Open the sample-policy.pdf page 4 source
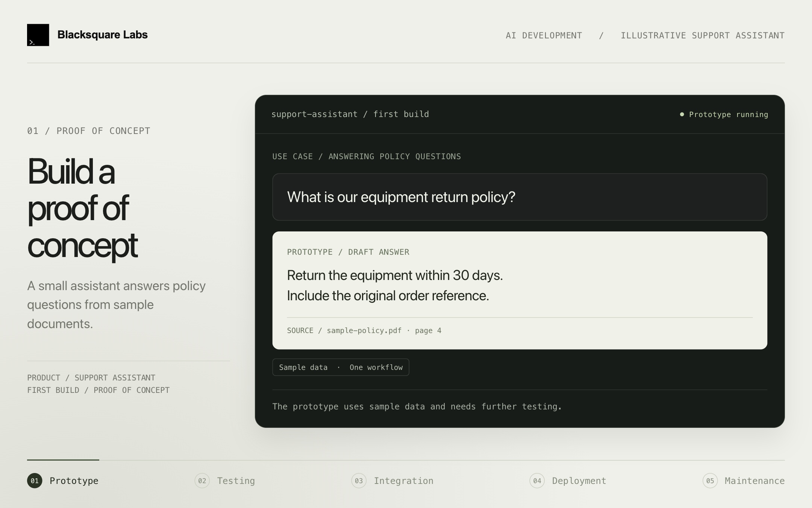Viewport: 812px width, 508px height. pyautogui.click(x=364, y=330)
